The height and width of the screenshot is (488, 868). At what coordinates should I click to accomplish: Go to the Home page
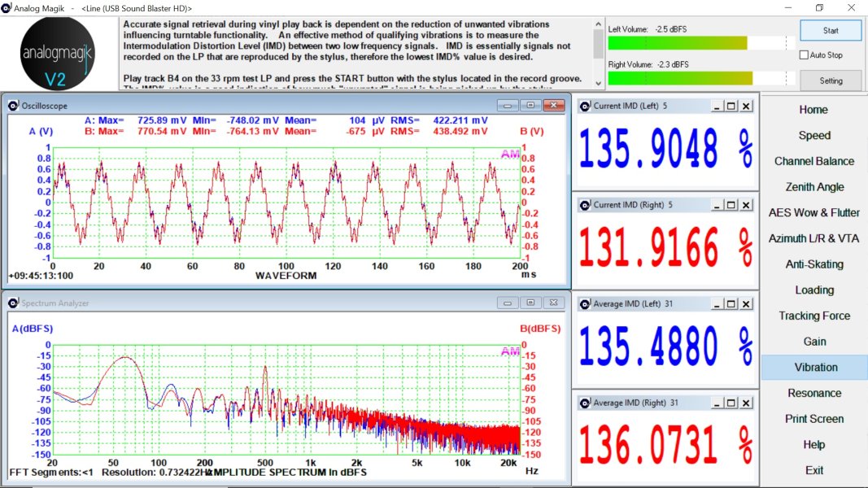click(813, 110)
